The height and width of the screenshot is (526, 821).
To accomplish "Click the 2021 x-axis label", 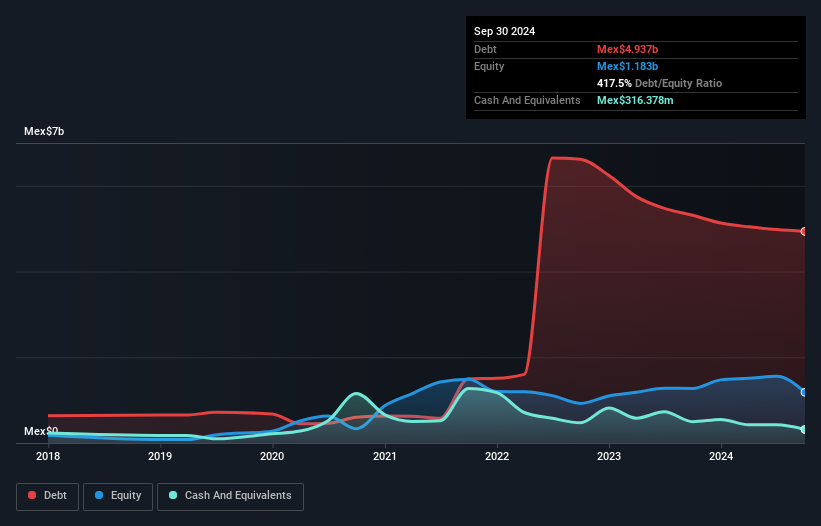I will point(385,456).
